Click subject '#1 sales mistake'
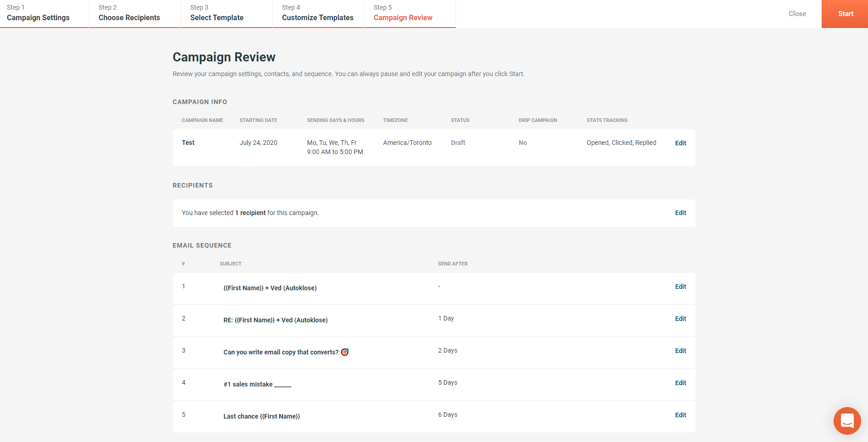868x442 pixels. point(257,384)
